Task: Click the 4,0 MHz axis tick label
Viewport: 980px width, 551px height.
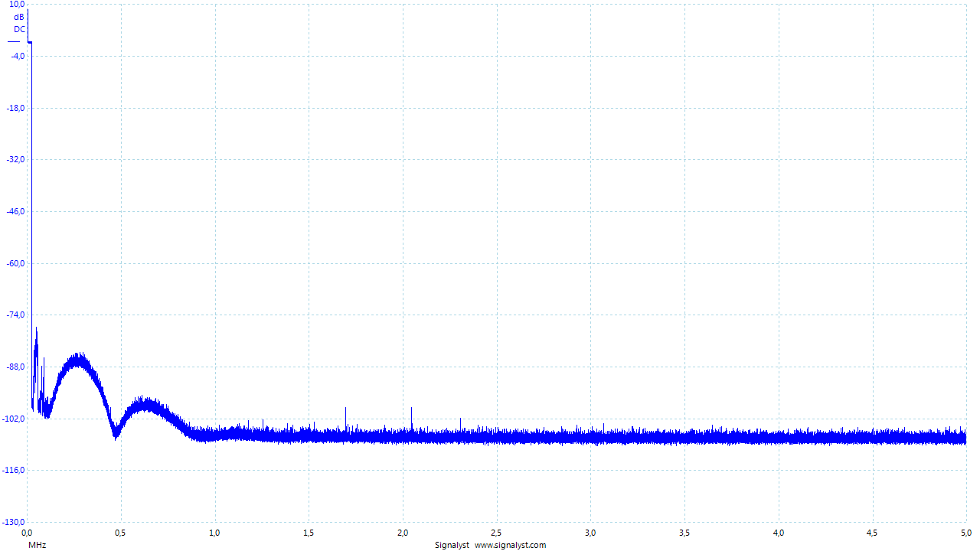Action: pyautogui.click(x=779, y=532)
